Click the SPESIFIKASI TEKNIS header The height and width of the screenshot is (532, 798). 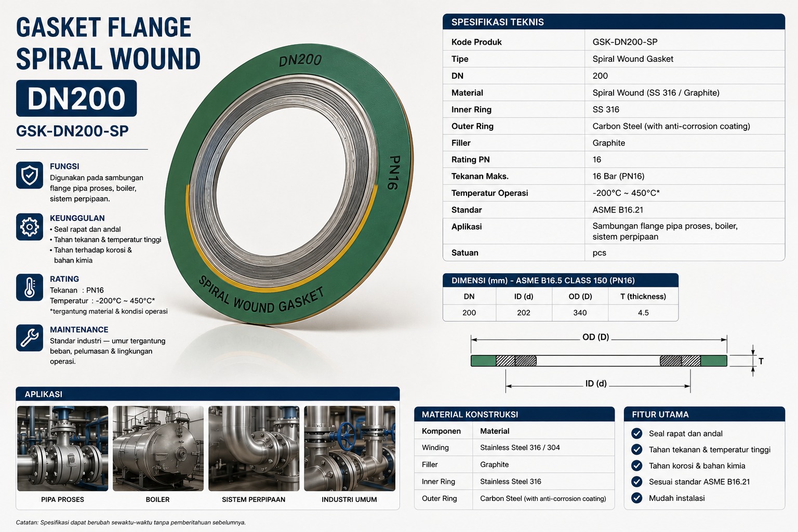[x=614, y=22]
